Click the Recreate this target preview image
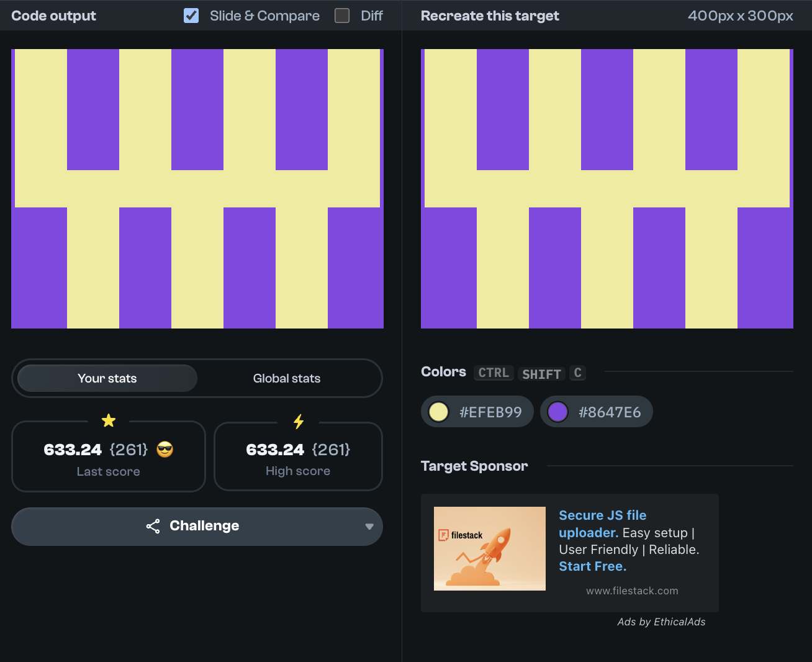The width and height of the screenshot is (812, 662). pyautogui.click(x=607, y=189)
